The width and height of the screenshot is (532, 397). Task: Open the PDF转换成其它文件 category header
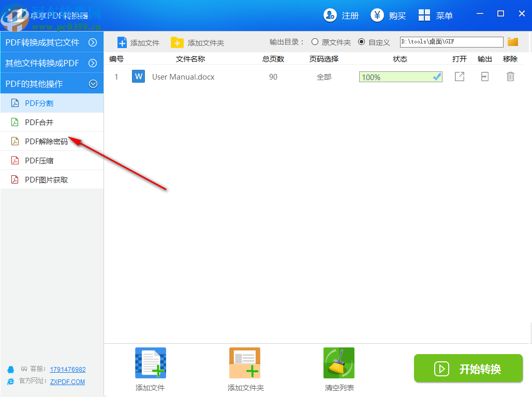point(52,42)
